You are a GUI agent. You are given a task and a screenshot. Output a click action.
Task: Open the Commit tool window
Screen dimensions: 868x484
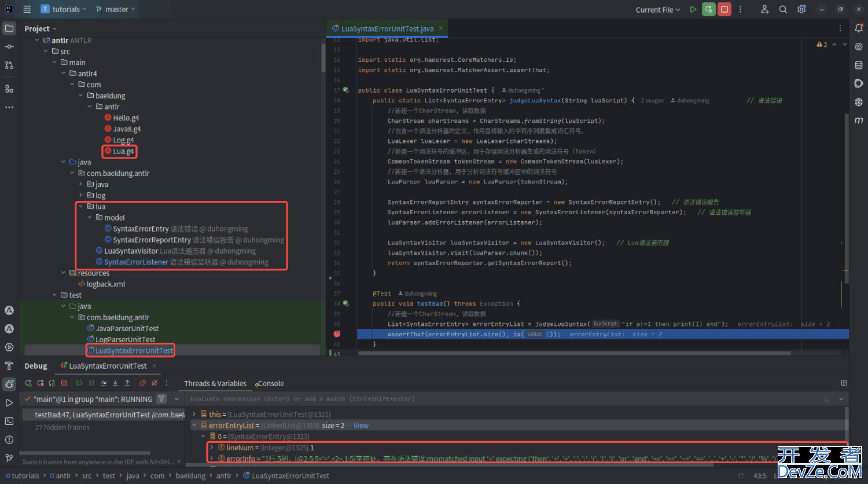pos(9,46)
